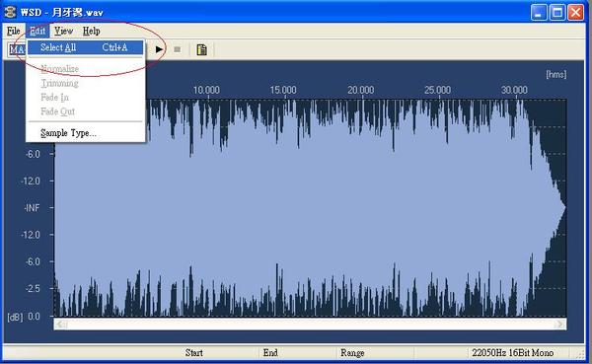The height and width of the screenshot is (364, 592).
Task: Click the horizontal scrollbar right arrow
Action: pos(559,324)
